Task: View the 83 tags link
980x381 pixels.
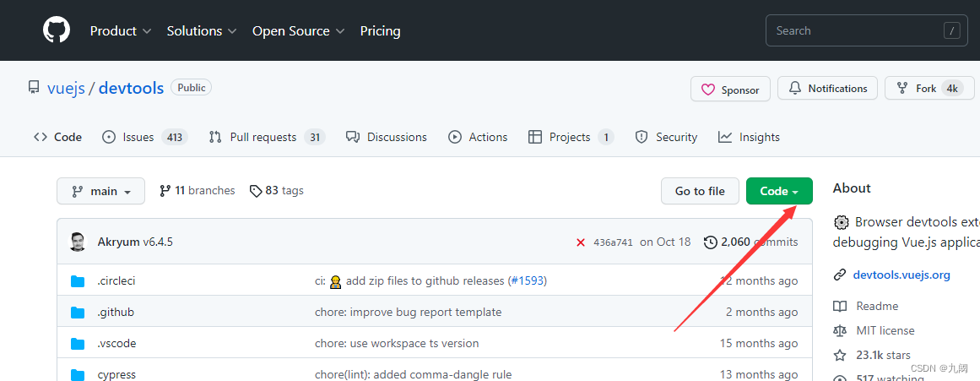Action: [276, 190]
